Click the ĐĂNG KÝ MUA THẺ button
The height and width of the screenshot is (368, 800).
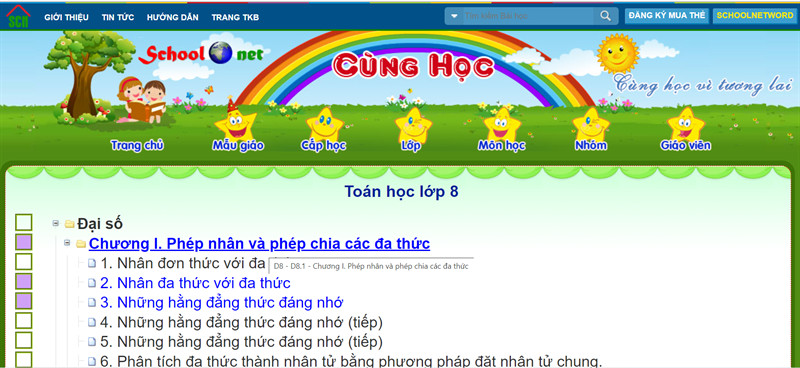[666, 16]
